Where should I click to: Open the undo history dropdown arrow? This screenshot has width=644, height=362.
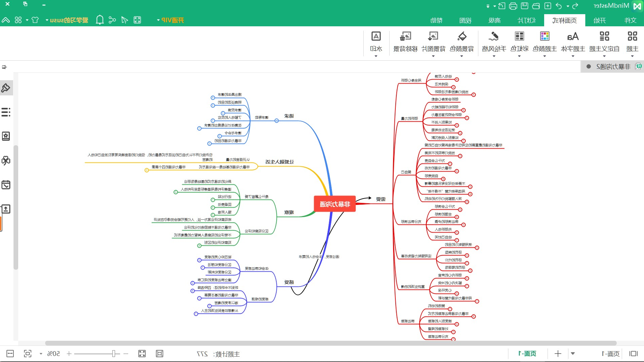568,6
